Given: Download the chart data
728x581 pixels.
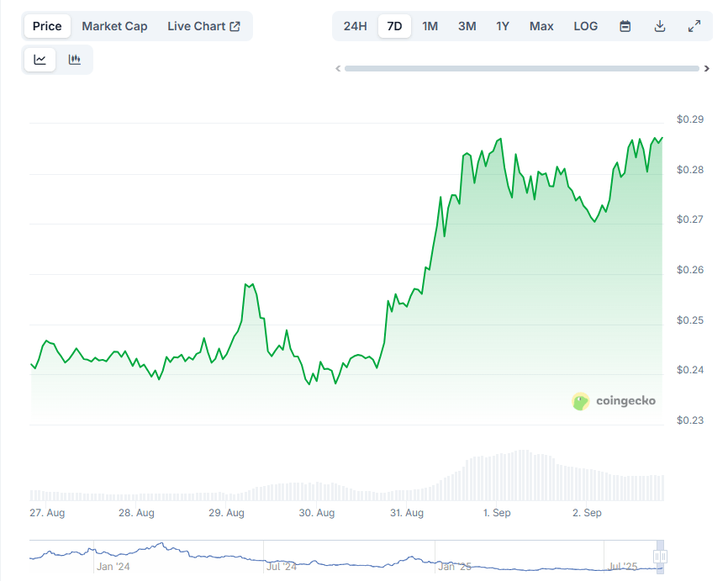Looking at the screenshot, I should pos(660,26).
